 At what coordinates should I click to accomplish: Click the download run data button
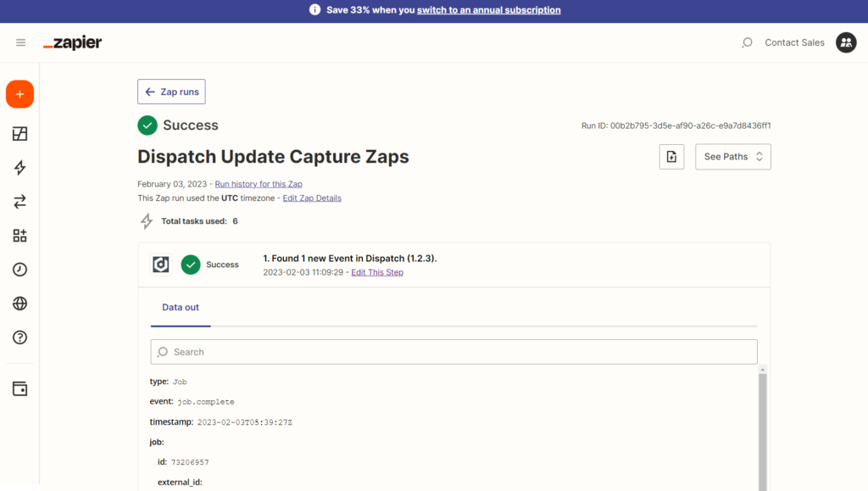671,157
